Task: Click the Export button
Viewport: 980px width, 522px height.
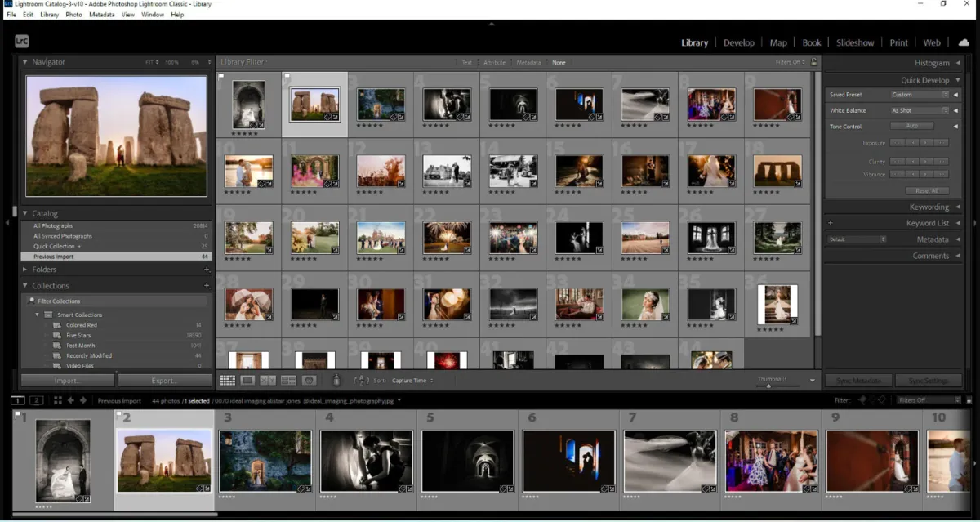Action: point(163,380)
